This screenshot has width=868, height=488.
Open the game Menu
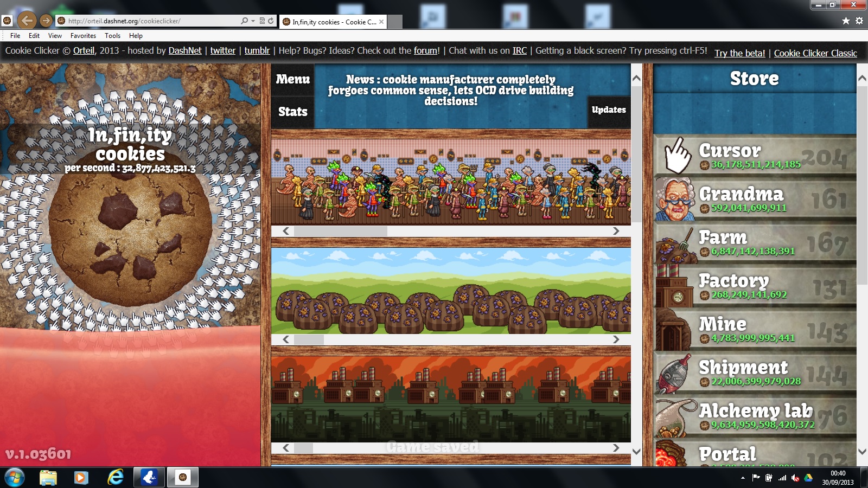[x=293, y=79]
